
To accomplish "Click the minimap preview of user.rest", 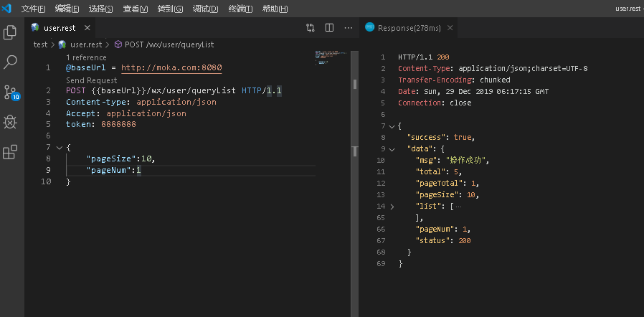I will point(331,57).
